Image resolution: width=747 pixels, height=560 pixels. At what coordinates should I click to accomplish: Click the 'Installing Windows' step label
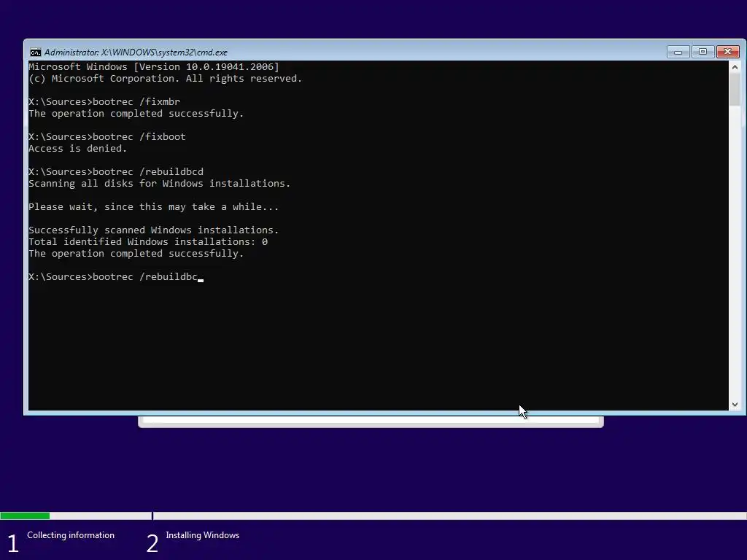point(203,535)
